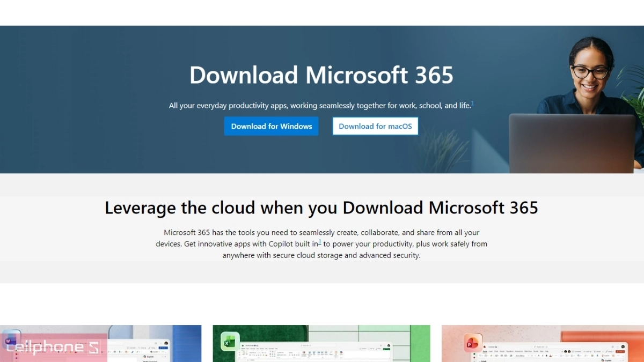Click the Excel app icon on middle card
Viewport: 644px width, 362px height.
coord(230,341)
